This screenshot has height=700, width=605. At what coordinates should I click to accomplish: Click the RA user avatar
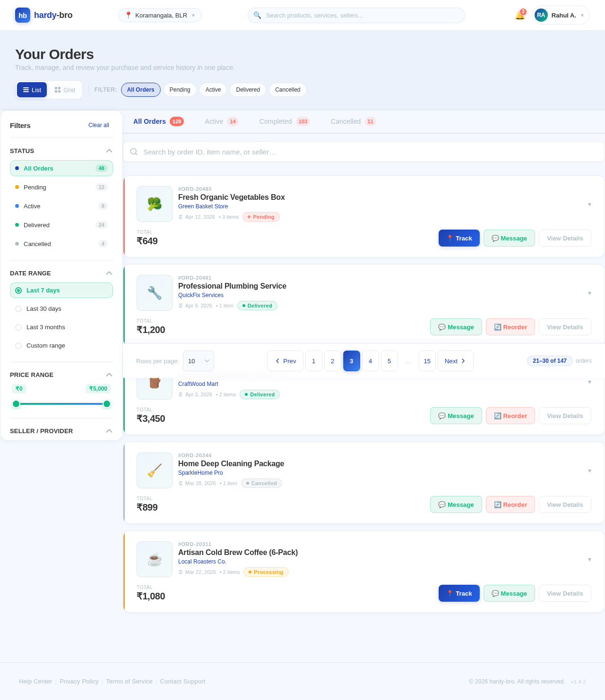pos(541,15)
